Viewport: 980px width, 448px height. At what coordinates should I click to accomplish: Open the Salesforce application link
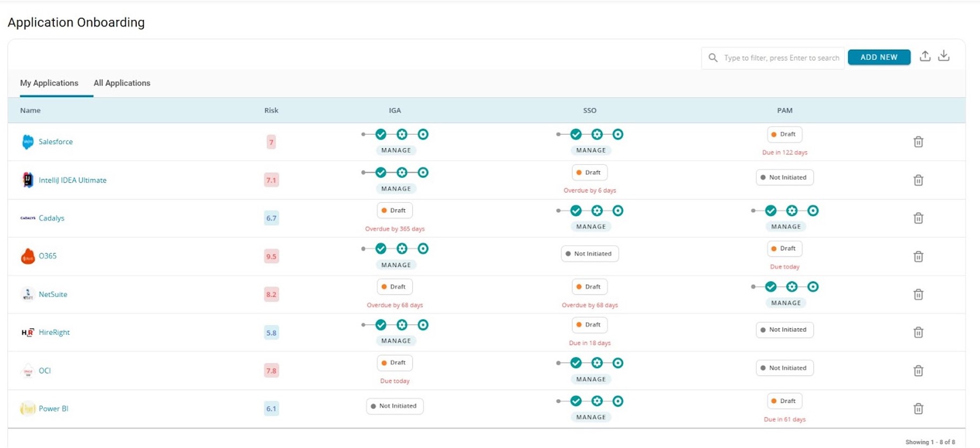pos(56,142)
